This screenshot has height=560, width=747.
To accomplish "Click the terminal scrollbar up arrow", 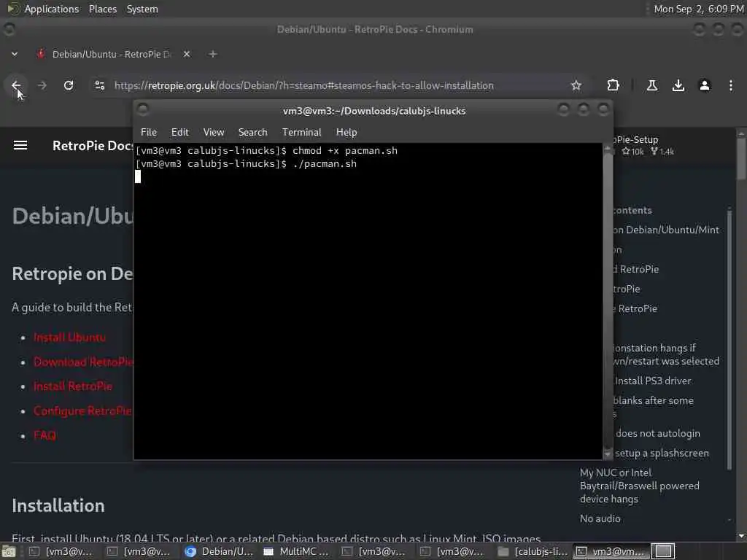I will tap(608, 148).
